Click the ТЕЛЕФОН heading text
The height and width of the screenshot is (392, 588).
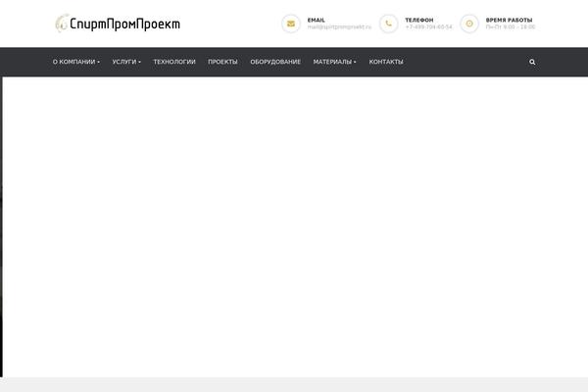pyautogui.click(x=419, y=20)
